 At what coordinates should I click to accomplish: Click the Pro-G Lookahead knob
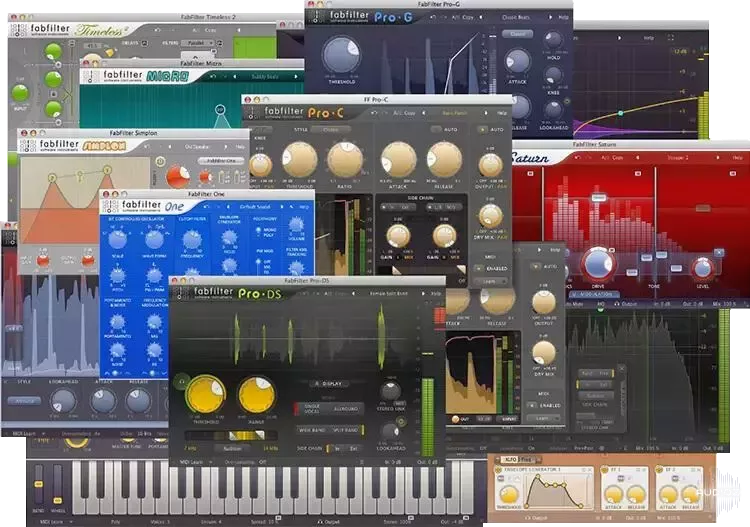[x=553, y=111]
